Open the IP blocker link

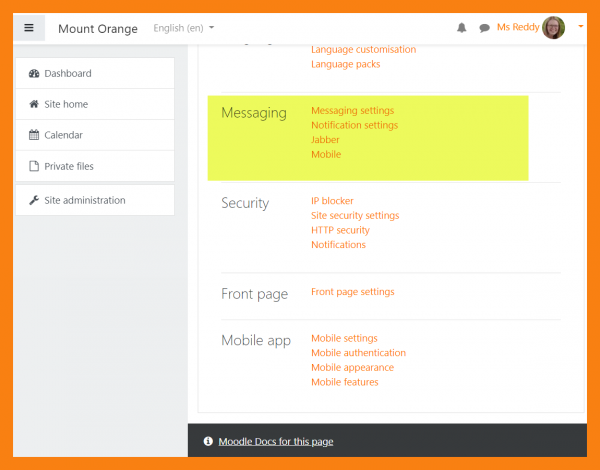click(332, 201)
